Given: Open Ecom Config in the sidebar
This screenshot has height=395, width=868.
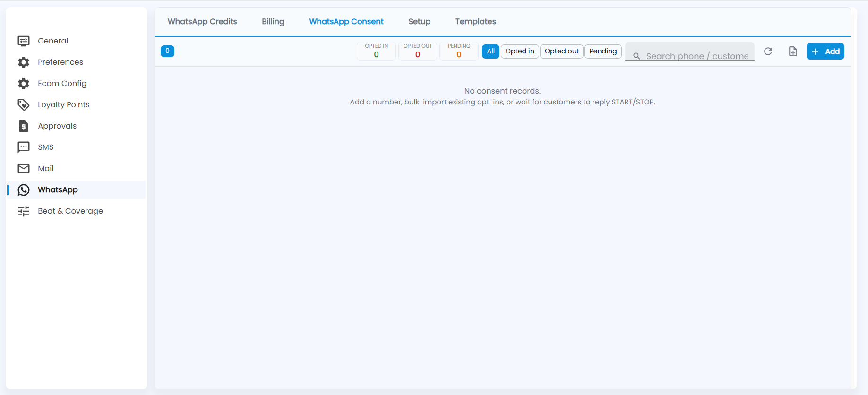Looking at the screenshot, I should [x=76, y=84].
